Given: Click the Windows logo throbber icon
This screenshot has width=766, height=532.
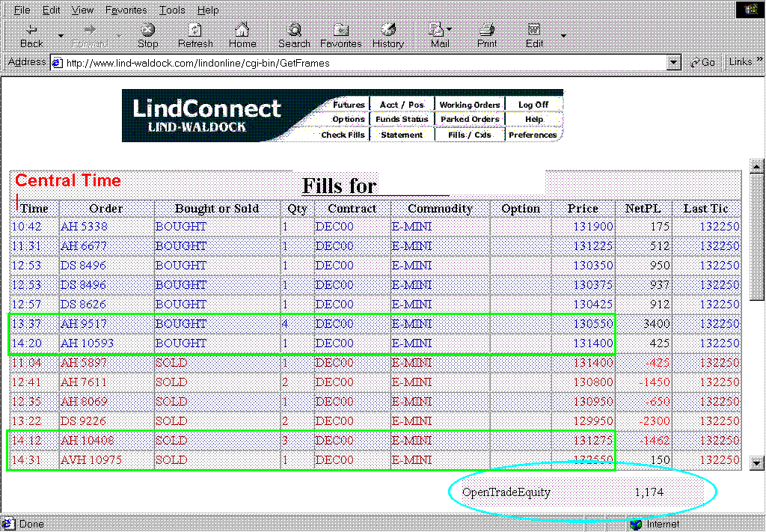Looking at the screenshot, I should click(x=751, y=10).
